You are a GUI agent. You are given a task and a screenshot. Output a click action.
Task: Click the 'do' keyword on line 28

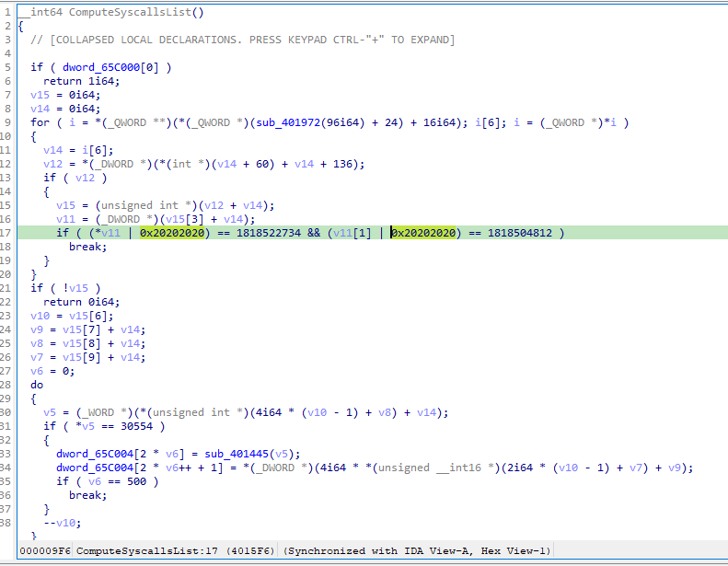pyautogui.click(x=37, y=385)
